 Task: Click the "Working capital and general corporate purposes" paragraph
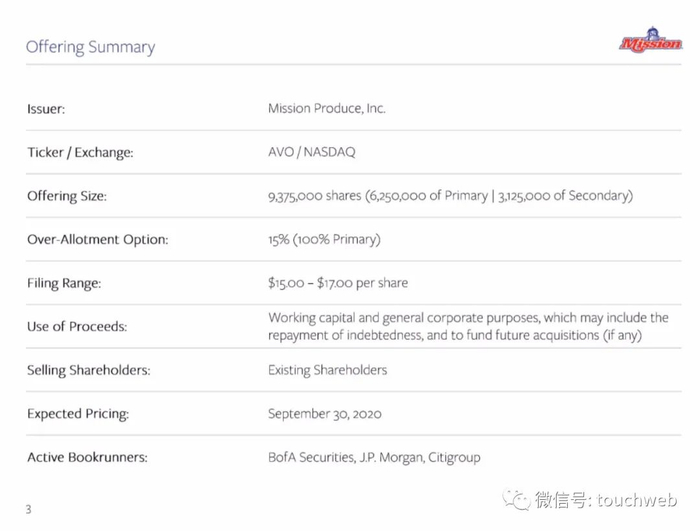[468, 326]
